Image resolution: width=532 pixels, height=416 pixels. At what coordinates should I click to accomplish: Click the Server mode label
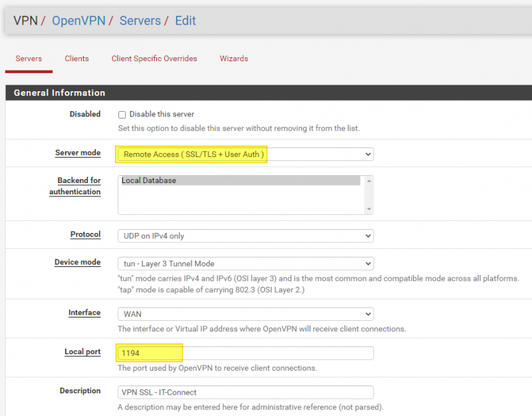[78, 153]
